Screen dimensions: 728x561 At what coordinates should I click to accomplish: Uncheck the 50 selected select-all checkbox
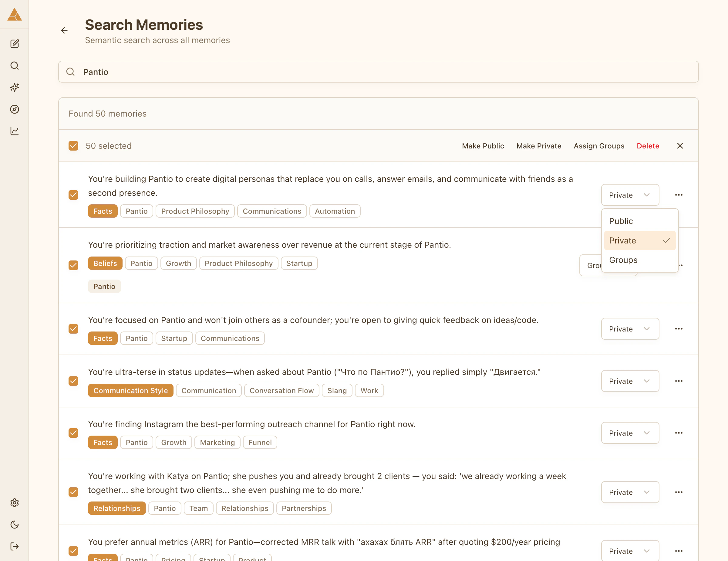click(x=73, y=146)
